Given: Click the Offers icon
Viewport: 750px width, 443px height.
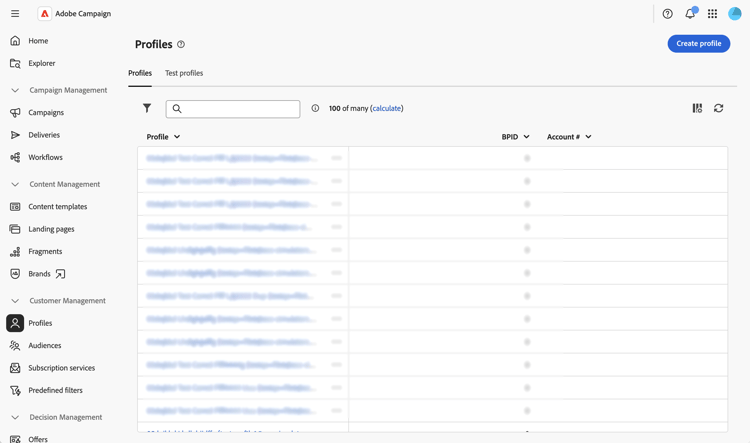Looking at the screenshot, I should [x=15, y=439].
